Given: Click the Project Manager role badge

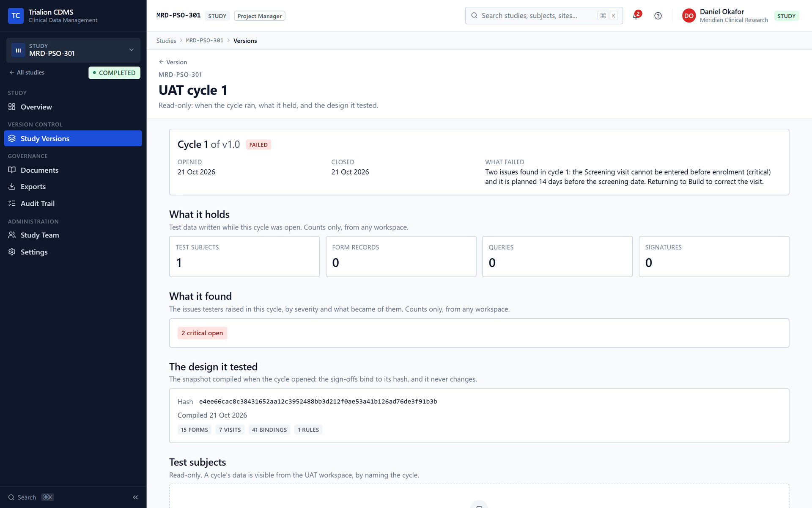Looking at the screenshot, I should [259, 16].
